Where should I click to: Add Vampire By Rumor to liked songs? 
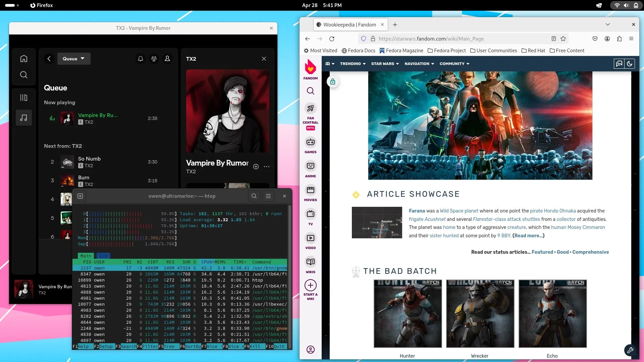point(256,167)
